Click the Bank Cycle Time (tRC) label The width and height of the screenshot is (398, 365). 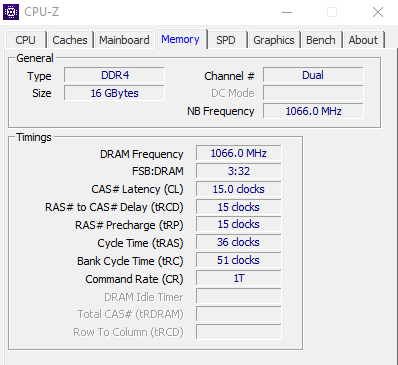(130, 261)
